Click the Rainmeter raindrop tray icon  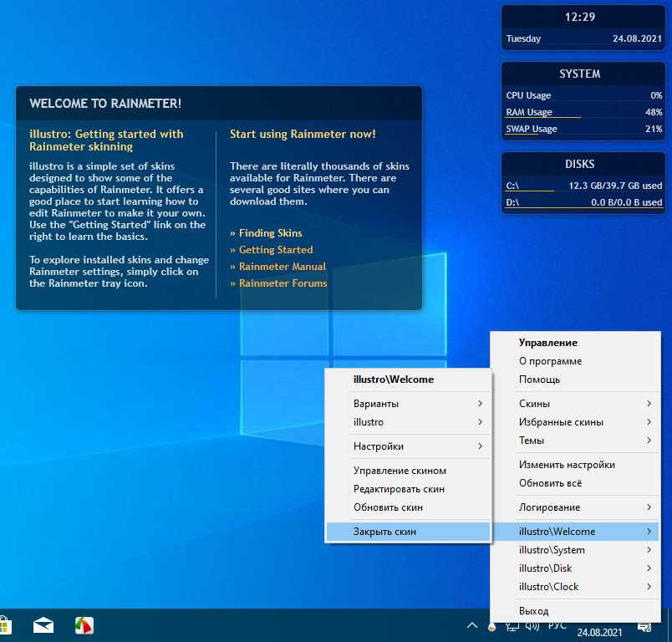point(492,626)
